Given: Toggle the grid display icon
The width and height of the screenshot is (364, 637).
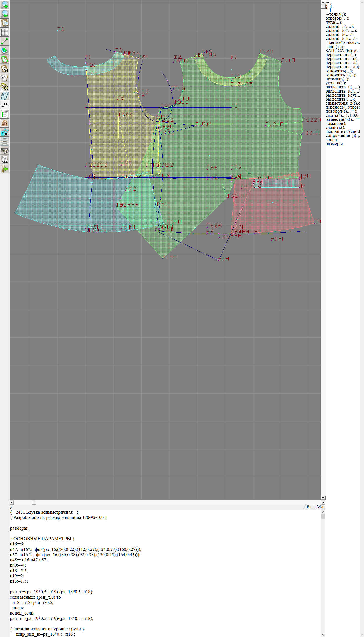Looking at the screenshot, I should click(x=5, y=32).
